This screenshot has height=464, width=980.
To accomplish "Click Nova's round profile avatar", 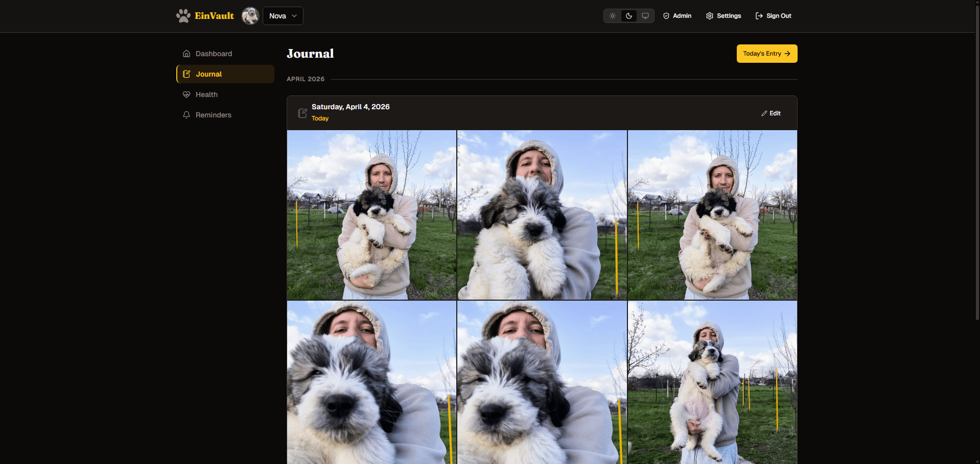I will coord(250,16).
